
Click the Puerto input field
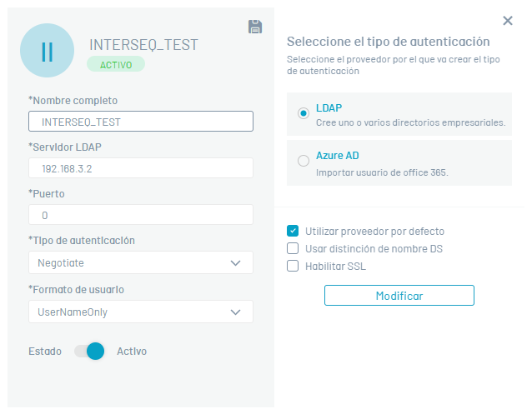point(141,215)
